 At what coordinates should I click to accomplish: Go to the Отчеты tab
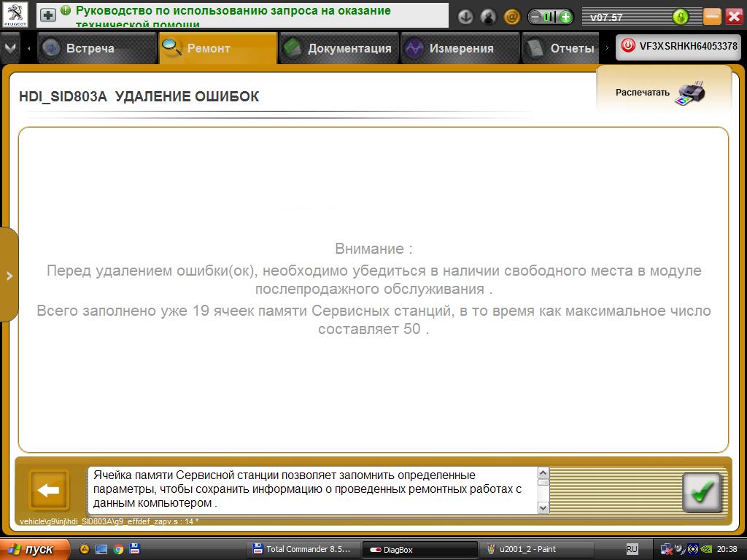(560, 48)
